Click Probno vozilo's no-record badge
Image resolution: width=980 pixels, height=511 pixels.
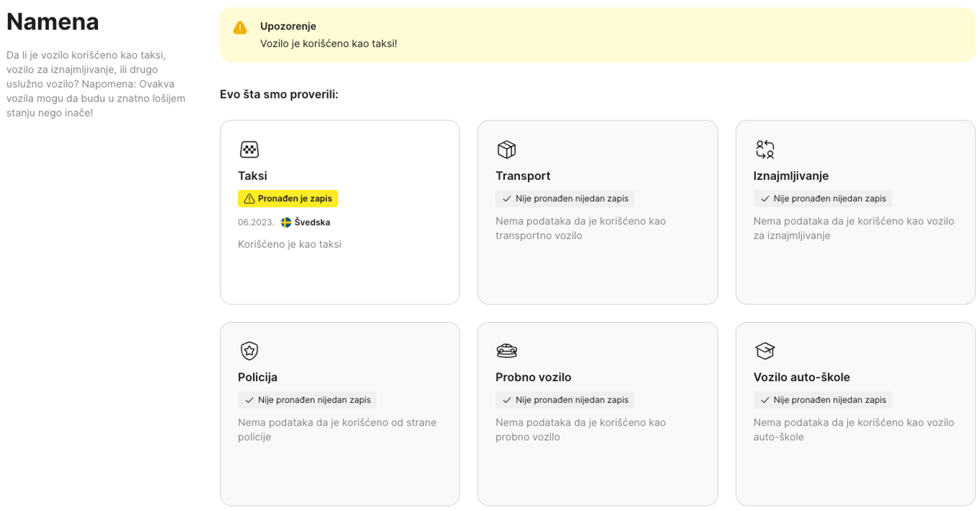565,400
